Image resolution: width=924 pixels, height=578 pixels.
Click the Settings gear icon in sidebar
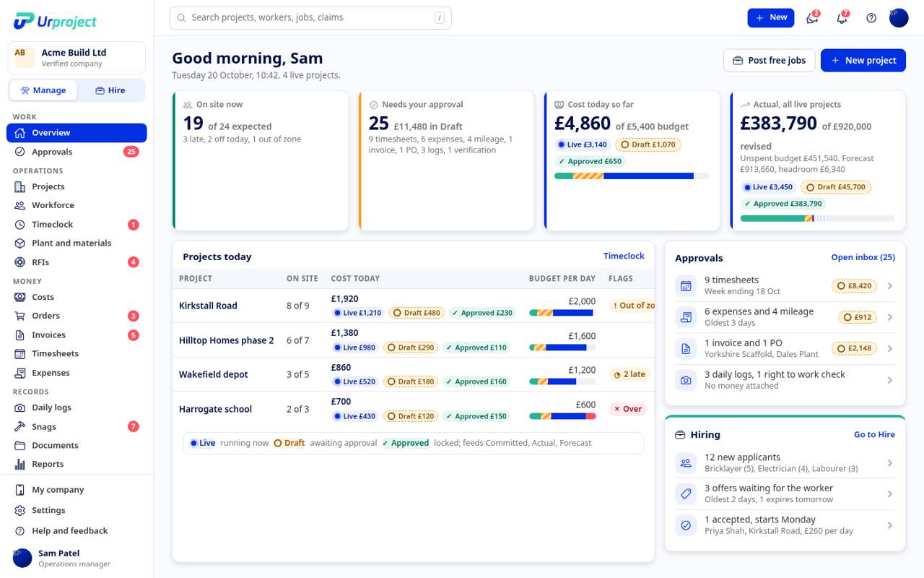point(19,510)
